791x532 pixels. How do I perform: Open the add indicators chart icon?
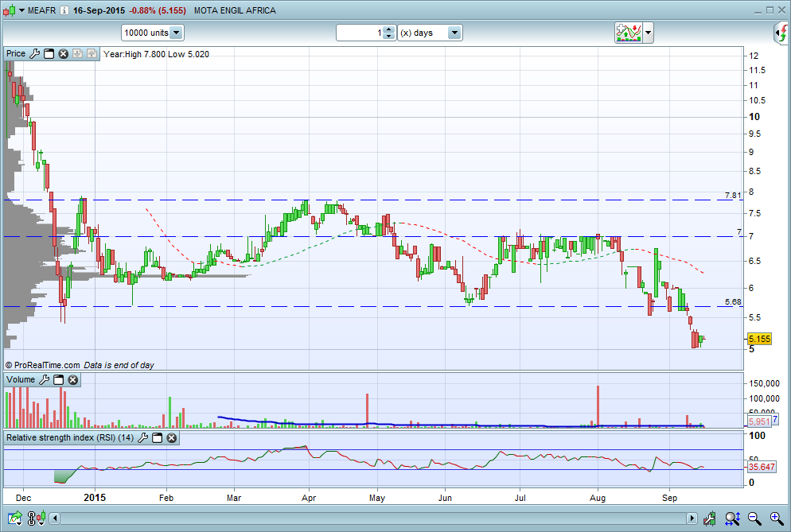tap(628, 33)
